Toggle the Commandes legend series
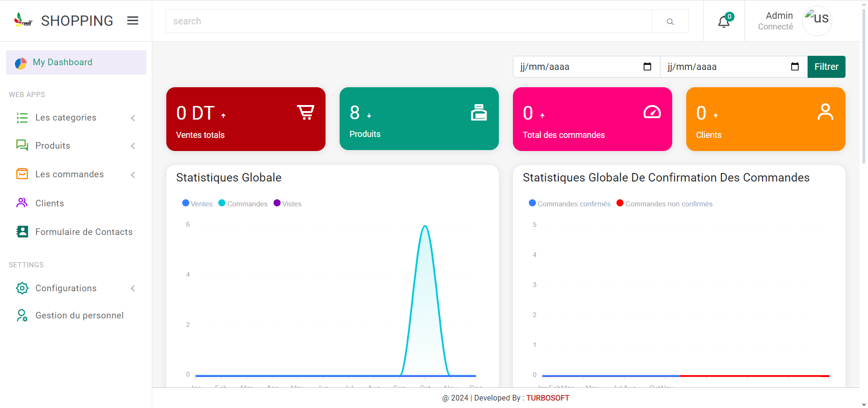 (243, 204)
